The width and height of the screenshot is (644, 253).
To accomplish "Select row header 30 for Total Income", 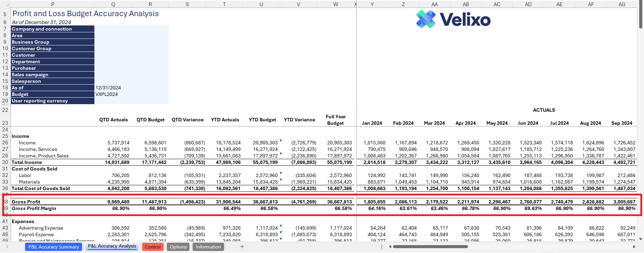I will click(5, 162).
